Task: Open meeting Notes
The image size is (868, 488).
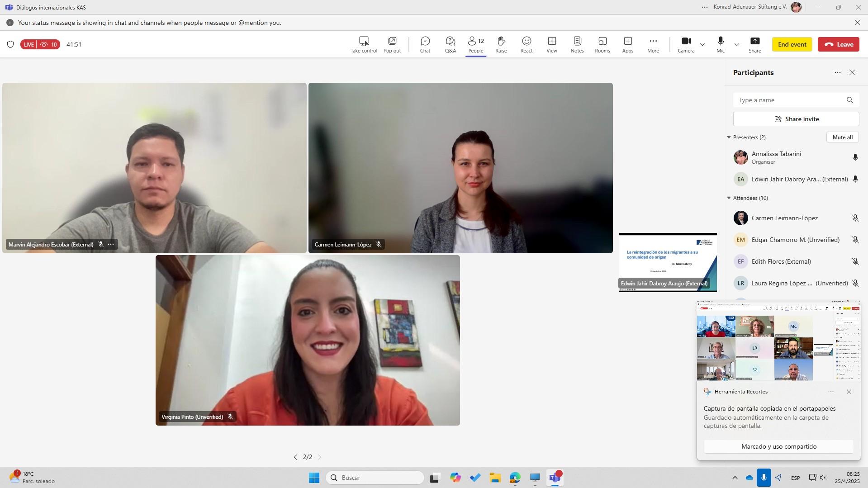Action: pos(577,44)
